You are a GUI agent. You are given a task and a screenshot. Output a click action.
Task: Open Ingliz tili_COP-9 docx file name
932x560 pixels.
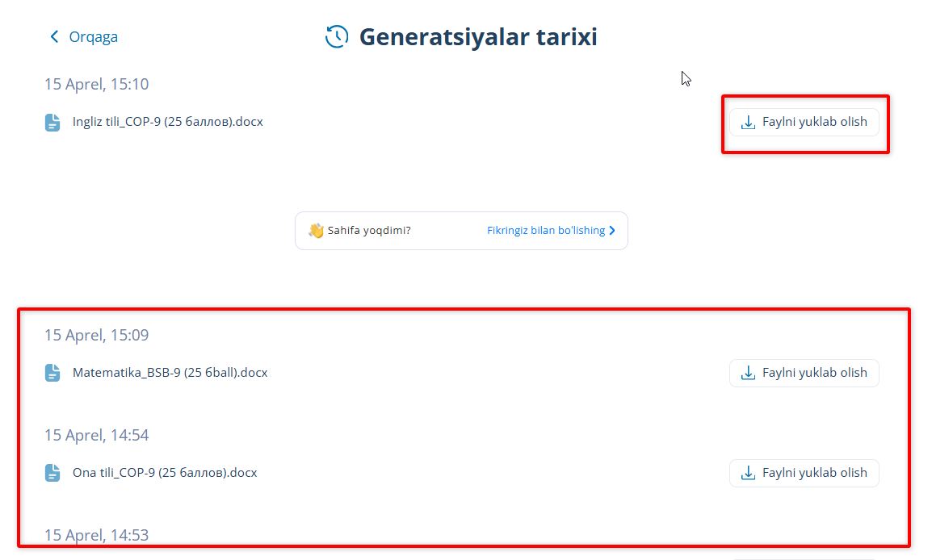167,122
